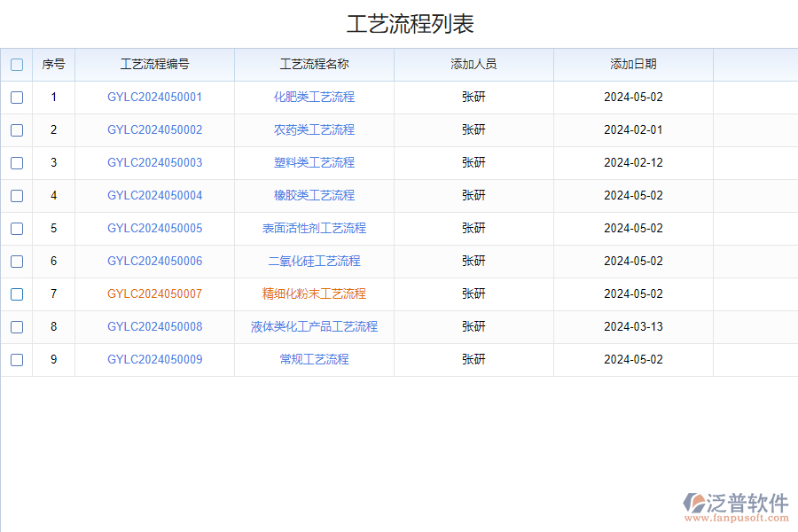Click process code GYLC2024050003
Image resolution: width=798 pixels, height=532 pixels.
point(154,163)
